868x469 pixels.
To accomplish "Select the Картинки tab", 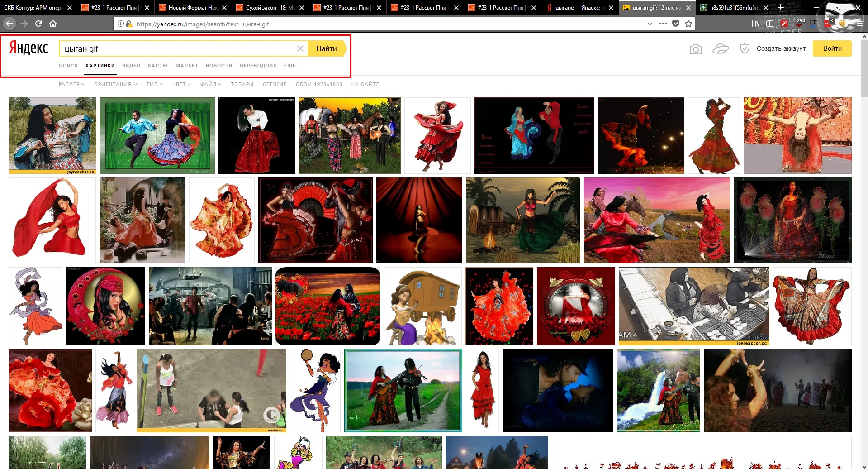I will tap(100, 66).
